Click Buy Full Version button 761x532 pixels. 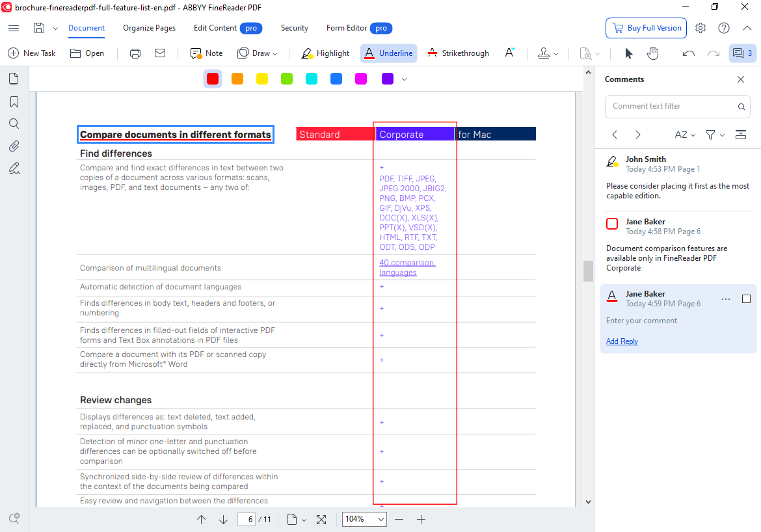(x=646, y=28)
